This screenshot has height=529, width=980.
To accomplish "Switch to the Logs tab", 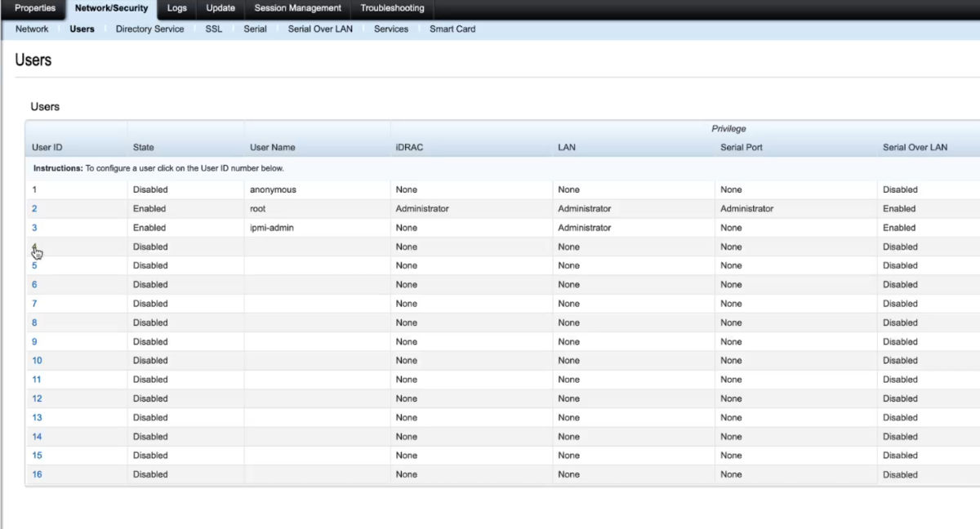I will point(176,8).
